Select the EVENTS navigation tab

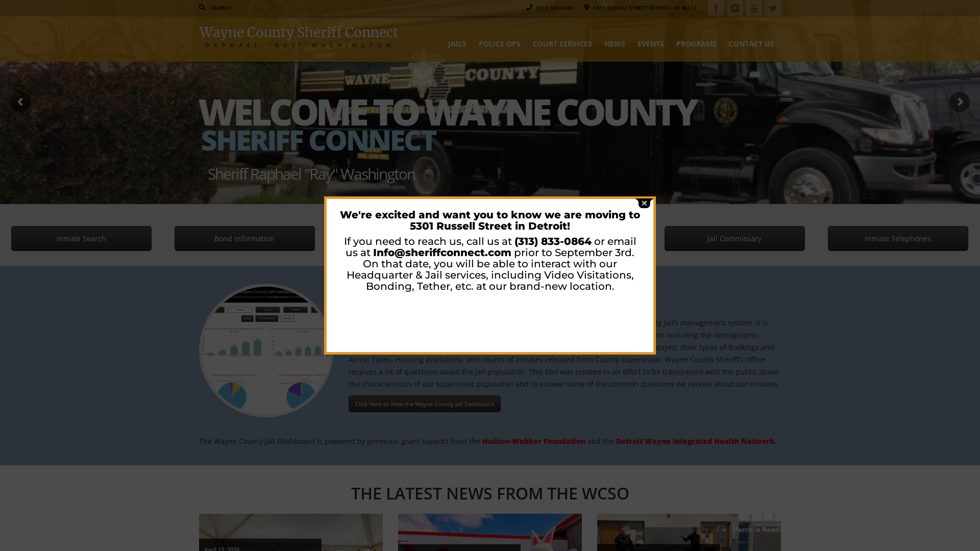650,44
